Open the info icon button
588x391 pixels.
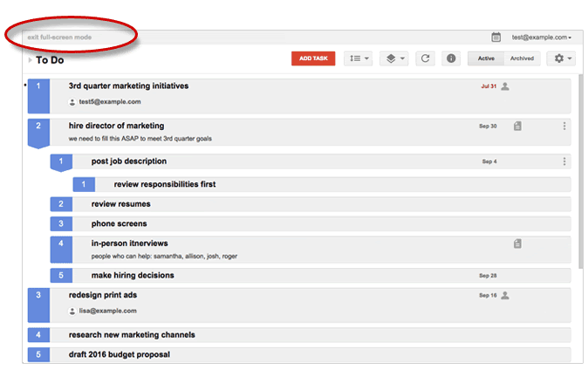(x=451, y=58)
